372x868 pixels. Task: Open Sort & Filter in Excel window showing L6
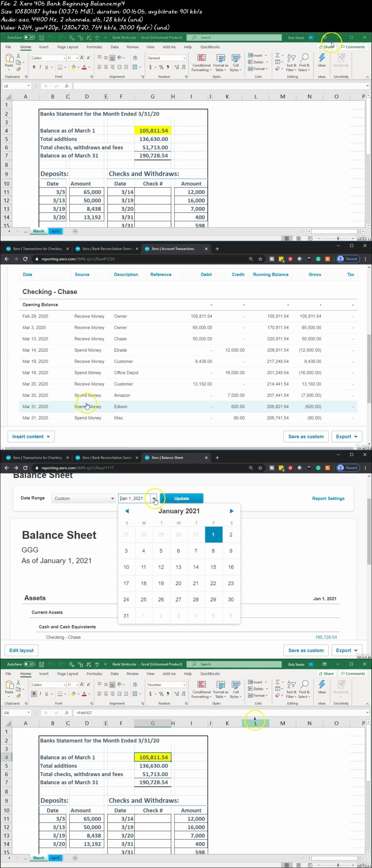(291, 63)
